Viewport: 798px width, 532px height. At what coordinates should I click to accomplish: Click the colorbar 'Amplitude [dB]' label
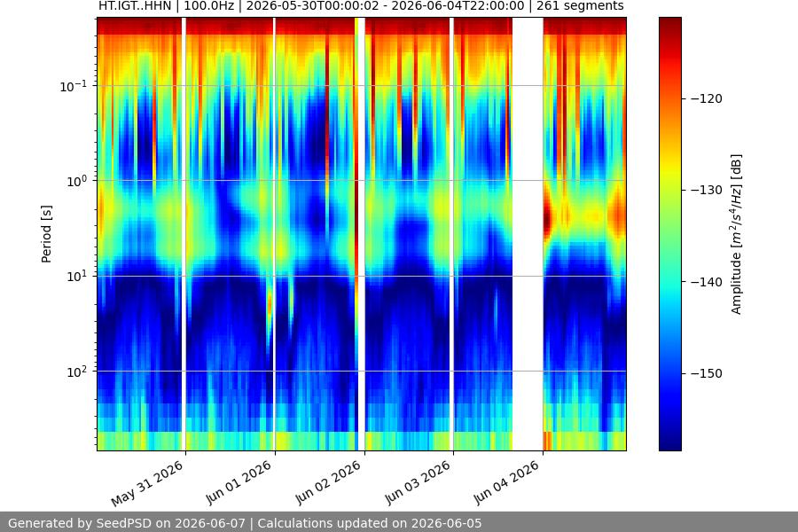pyautogui.click(x=737, y=234)
